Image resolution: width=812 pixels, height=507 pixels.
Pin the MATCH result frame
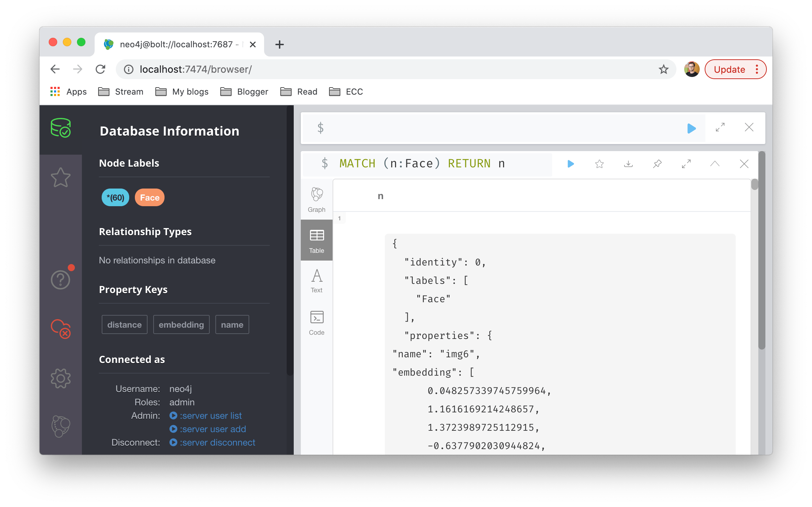click(x=657, y=164)
